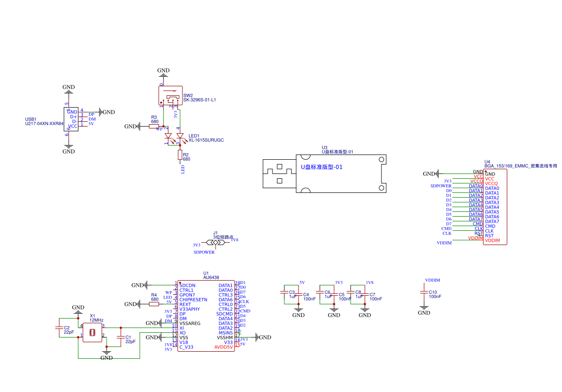Select the X1 crystal symbol

[92, 332]
